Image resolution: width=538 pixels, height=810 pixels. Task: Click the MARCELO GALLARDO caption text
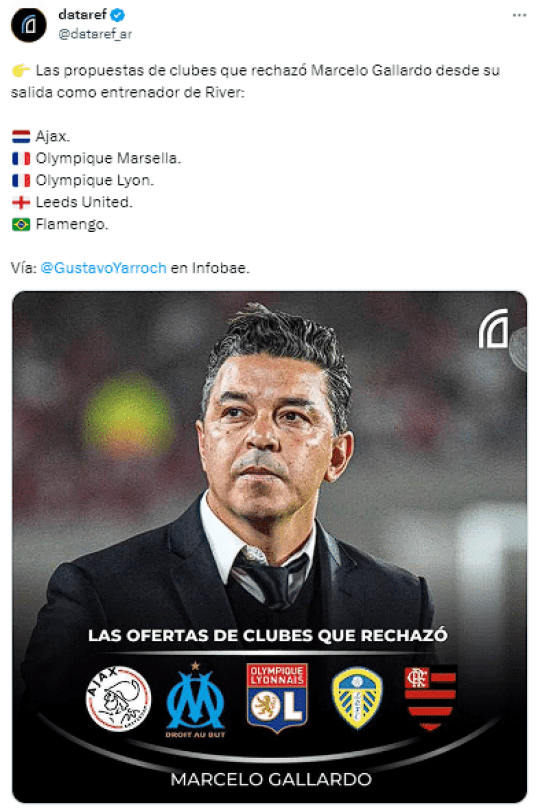pos(271,779)
